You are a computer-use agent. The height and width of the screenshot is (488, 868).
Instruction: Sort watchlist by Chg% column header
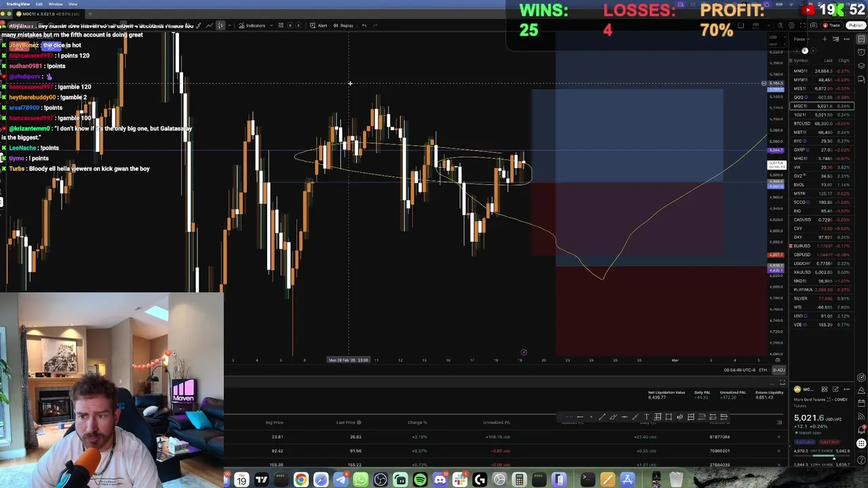[x=845, y=61]
